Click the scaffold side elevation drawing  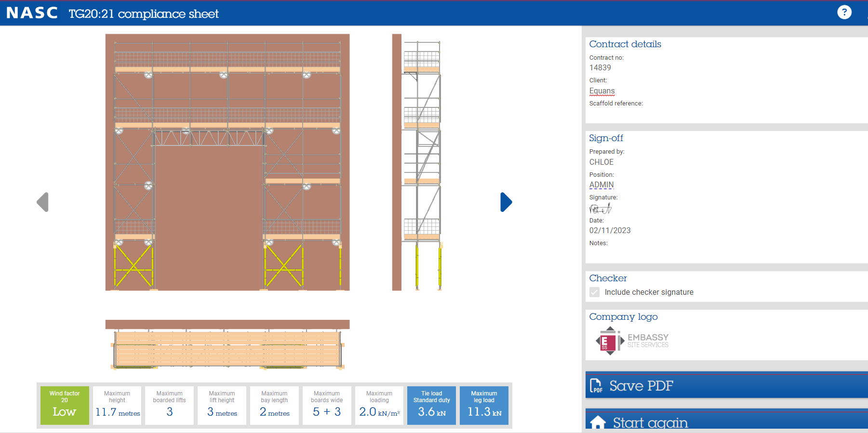[x=418, y=162]
